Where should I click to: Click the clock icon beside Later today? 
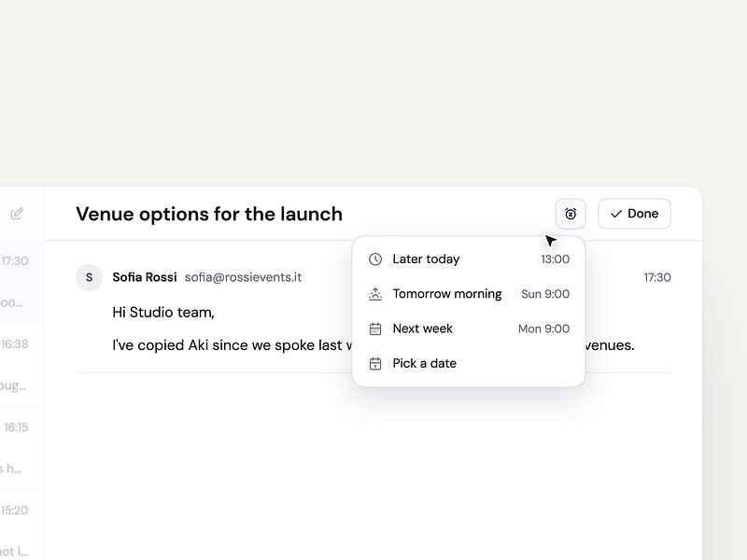point(375,259)
